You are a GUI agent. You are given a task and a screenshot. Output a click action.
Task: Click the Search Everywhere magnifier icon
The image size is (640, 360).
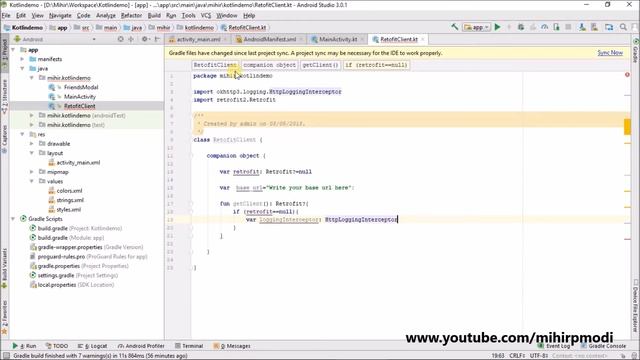623,27
